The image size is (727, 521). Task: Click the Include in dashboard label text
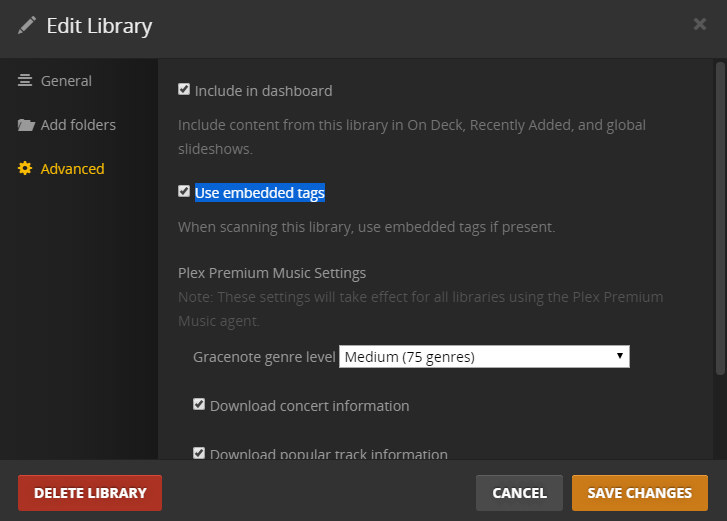click(x=263, y=91)
